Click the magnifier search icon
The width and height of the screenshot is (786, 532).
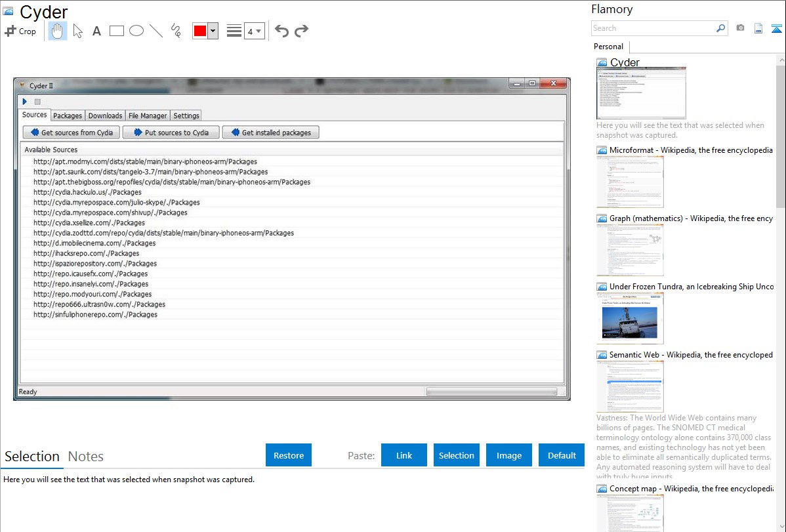(721, 28)
